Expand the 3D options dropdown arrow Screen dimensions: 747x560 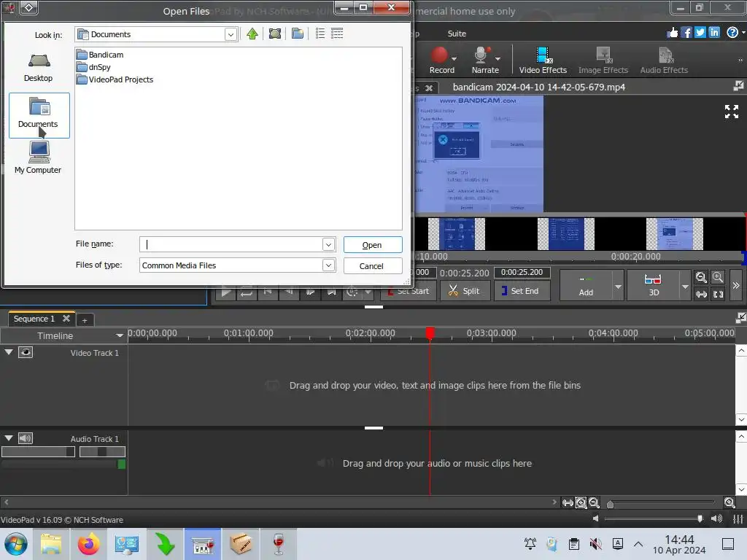tap(685, 286)
